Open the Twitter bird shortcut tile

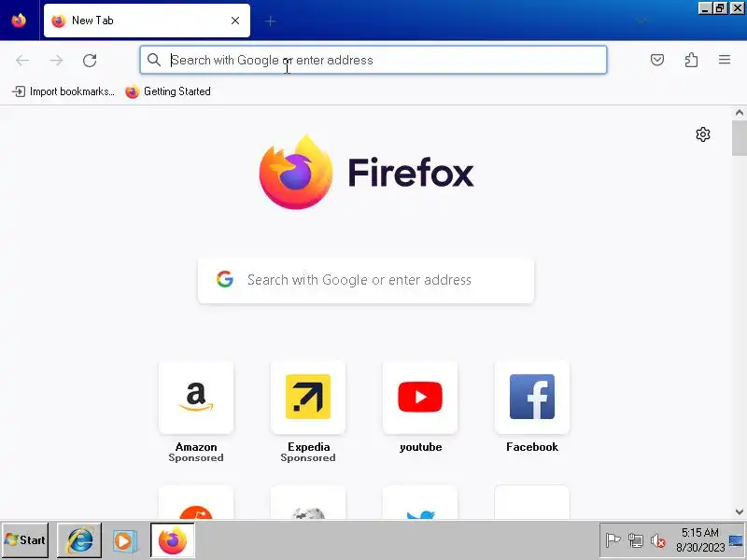click(x=420, y=503)
